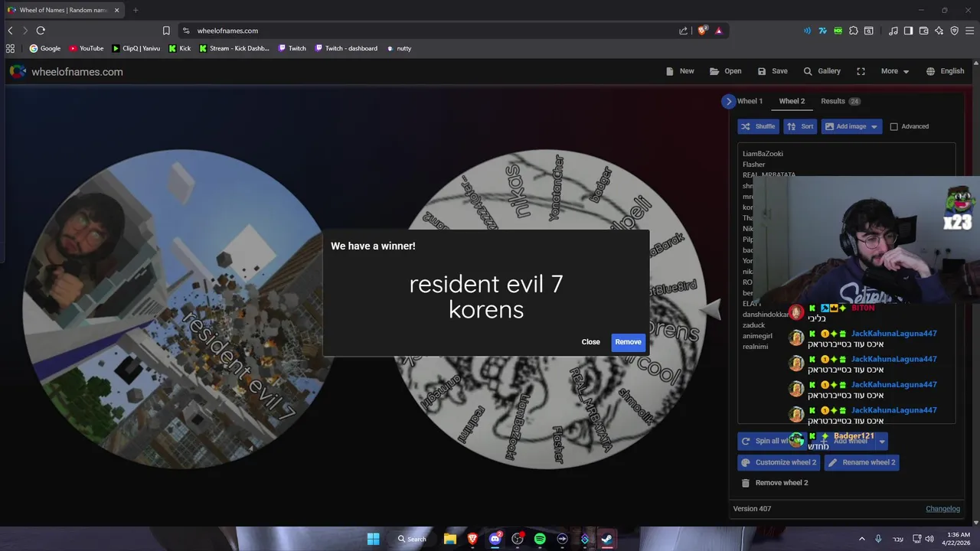The image size is (980, 551).
Task: Open the nutty bookmark
Action: click(x=399, y=48)
